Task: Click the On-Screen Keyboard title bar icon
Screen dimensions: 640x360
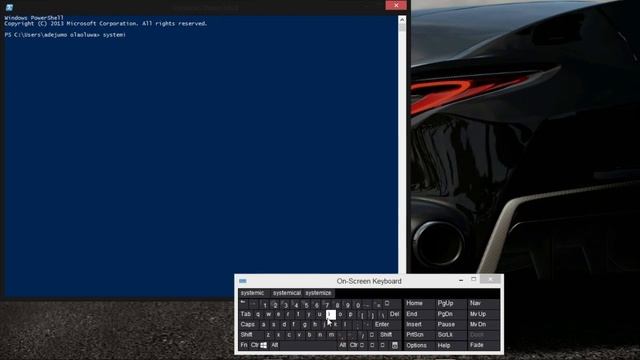Action: 242,281
